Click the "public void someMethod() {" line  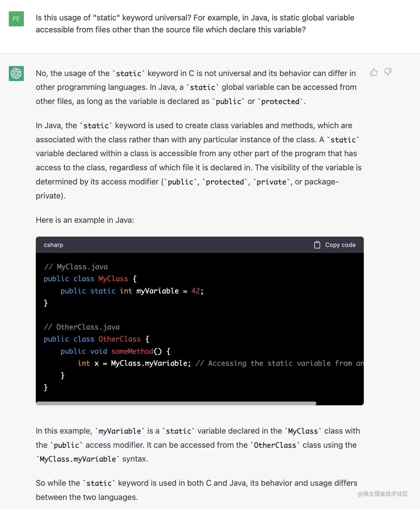pos(116,351)
